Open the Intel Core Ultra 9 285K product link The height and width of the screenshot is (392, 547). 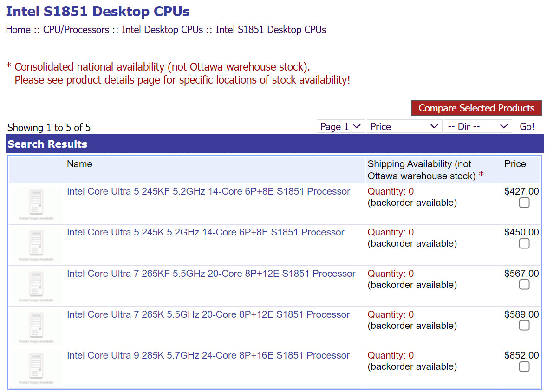click(x=208, y=355)
